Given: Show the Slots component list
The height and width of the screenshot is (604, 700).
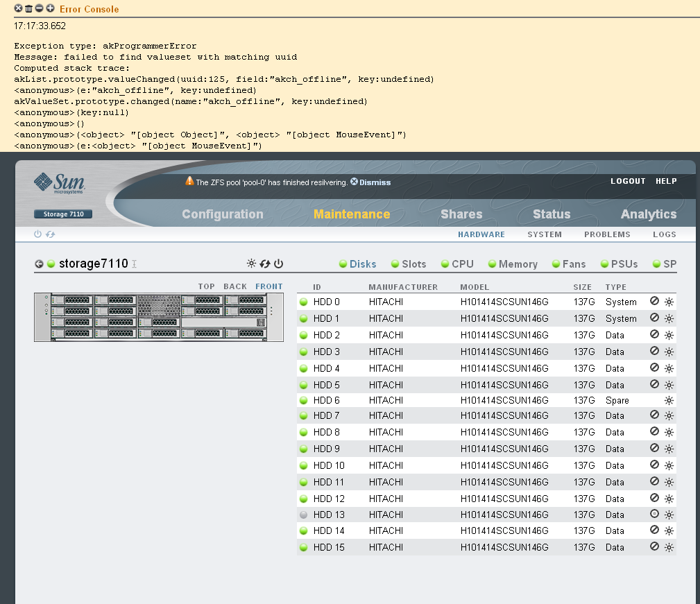Looking at the screenshot, I should click(x=409, y=264).
